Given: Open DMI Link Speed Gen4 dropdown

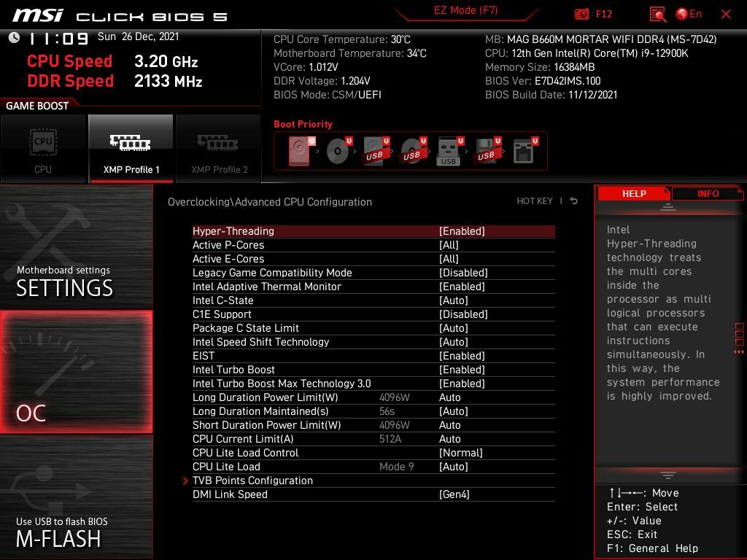Looking at the screenshot, I should coord(454,494).
